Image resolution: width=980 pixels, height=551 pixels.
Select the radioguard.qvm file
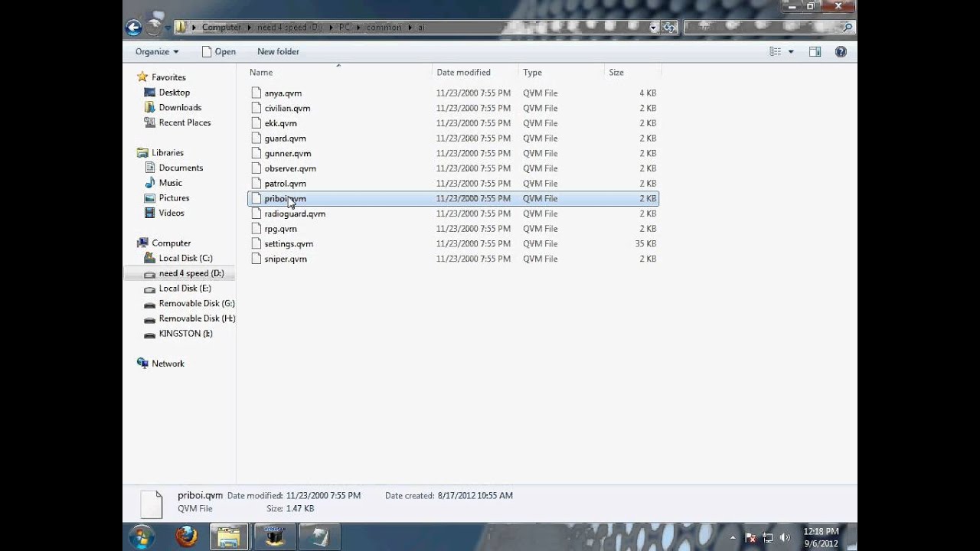click(453, 214)
